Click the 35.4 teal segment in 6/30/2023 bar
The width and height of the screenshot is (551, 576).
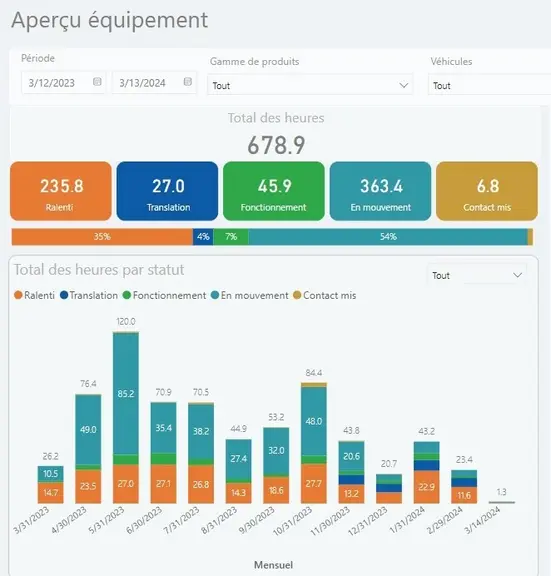(163, 428)
